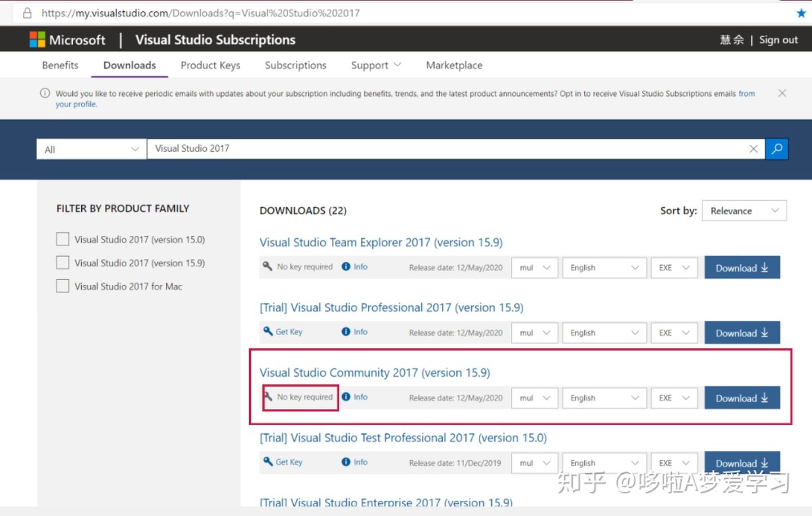Download Visual Studio Team Explorer 2017

[742, 268]
